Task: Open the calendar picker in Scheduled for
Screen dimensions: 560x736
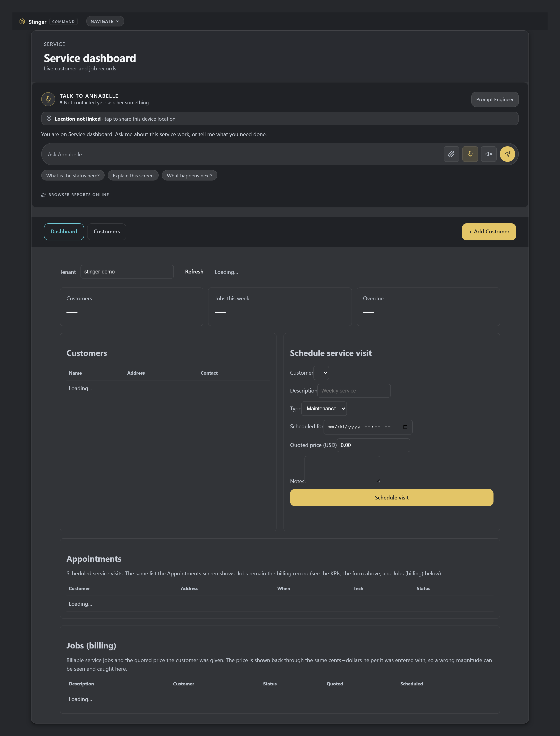Action: point(405,427)
